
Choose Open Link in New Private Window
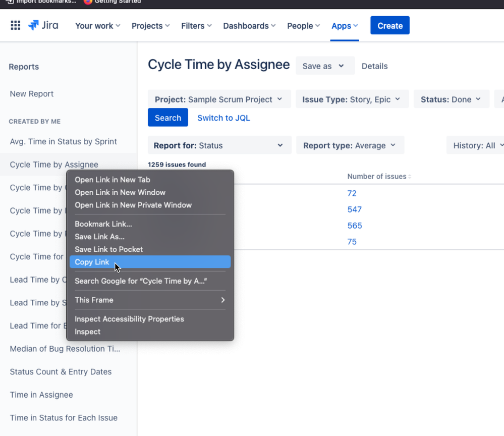(150, 205)
